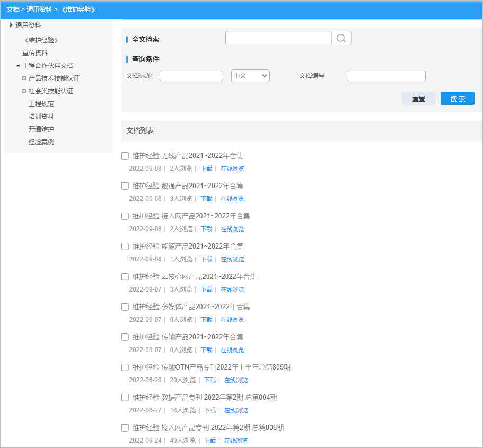The height and width of the screenshot is (448, 483).
Task: Download 多媒体产品2021~2022年合集
Action: click(x=207, y=320)
